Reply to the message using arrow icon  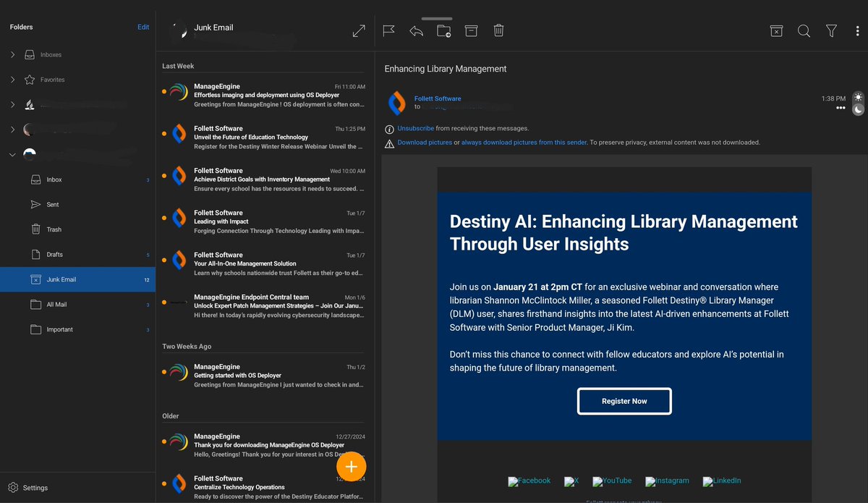tap(416, 30)
